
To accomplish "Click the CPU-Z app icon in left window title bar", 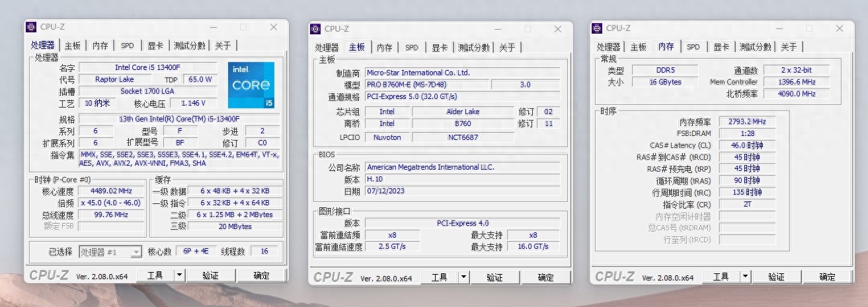I will coord(31,27).
